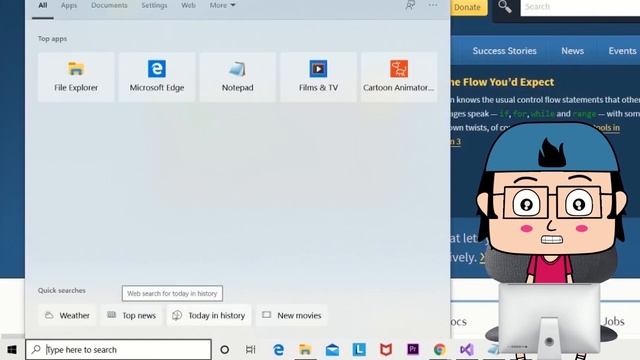Select the All search tab
The width and height of the screenshot is (640, 360).
pyautogui.click(x=43, y=6)
